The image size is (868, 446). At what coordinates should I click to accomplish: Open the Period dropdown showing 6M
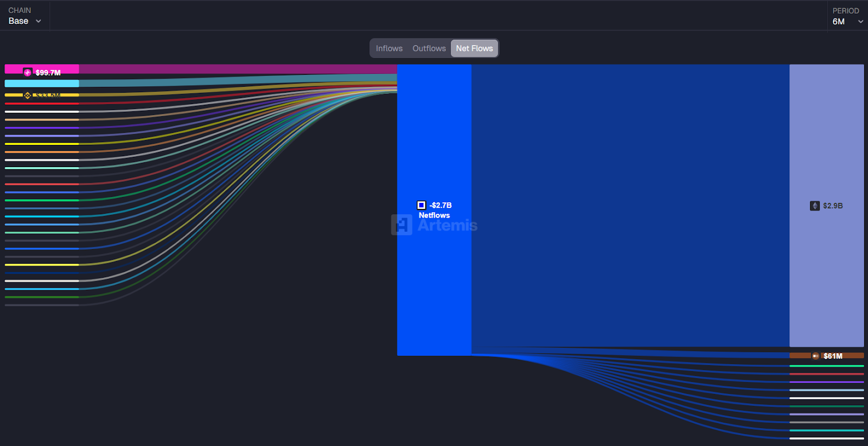tap(847, 16)
